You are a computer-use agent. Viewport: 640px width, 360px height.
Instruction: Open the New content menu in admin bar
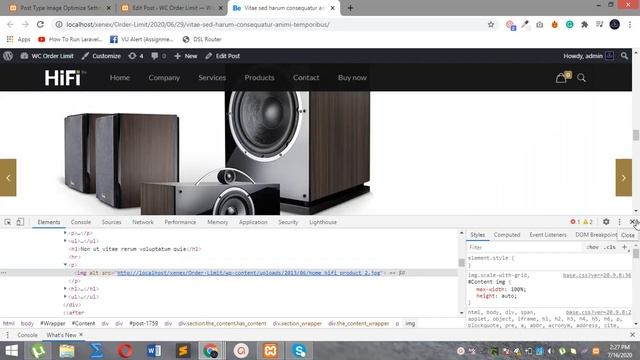pyautogui.click(x=186, y=56)
